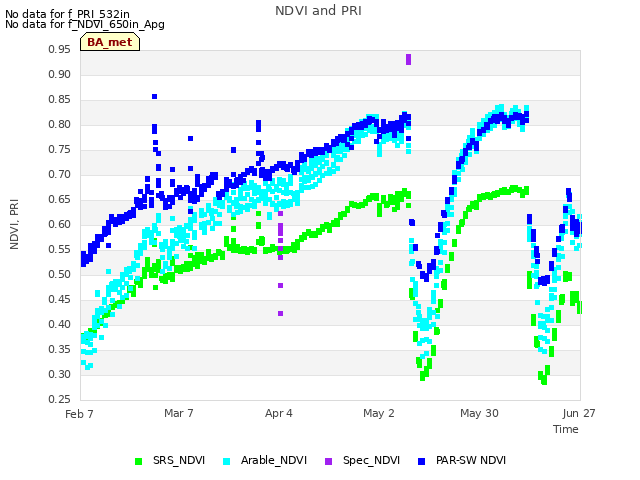Click the Feb 7 x-axis label
Viewport: 640px width, 480px height.
point(79,414)
